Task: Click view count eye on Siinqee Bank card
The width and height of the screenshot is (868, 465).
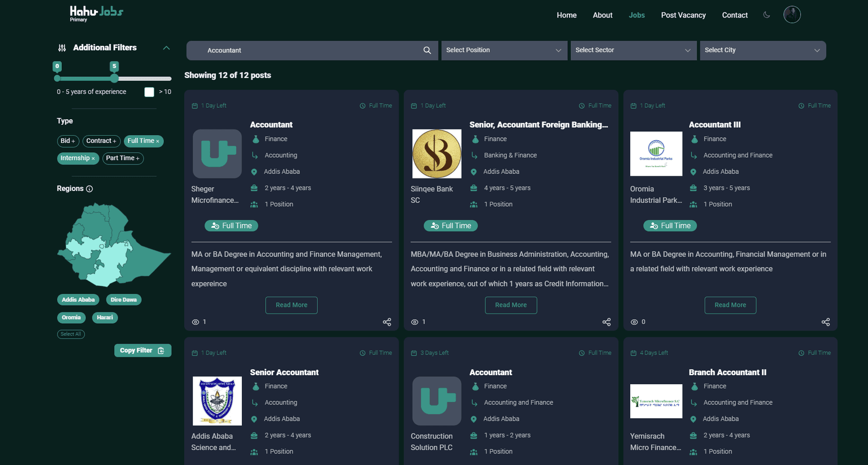Action: [x=415, y=322]
